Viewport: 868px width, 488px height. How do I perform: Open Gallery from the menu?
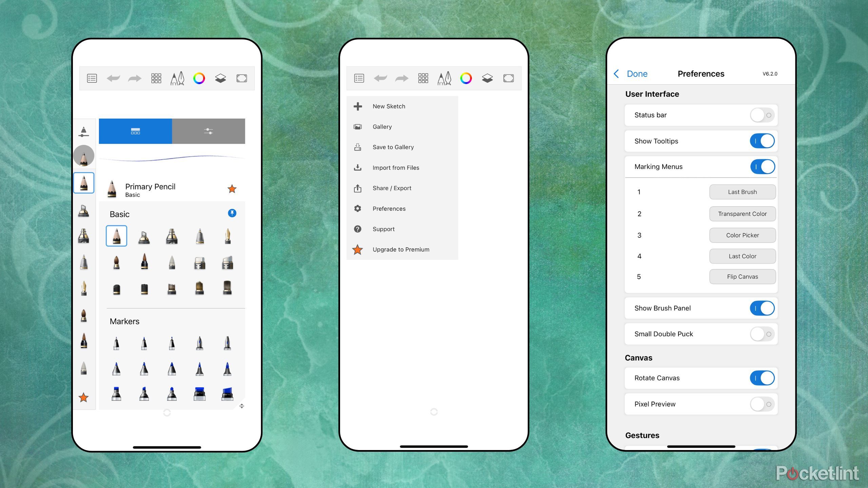tap(402, 127)
